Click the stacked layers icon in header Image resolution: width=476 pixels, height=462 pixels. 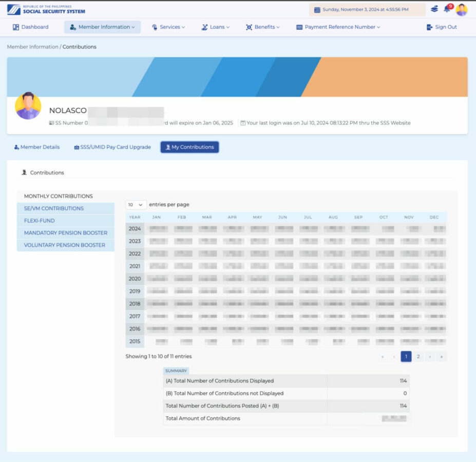coord(434,9)
